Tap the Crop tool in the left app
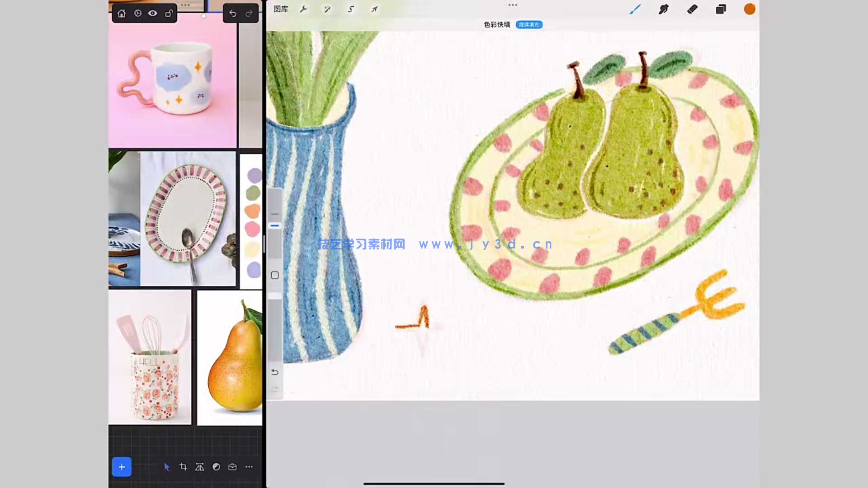The image size is (868, 488). 183,467
